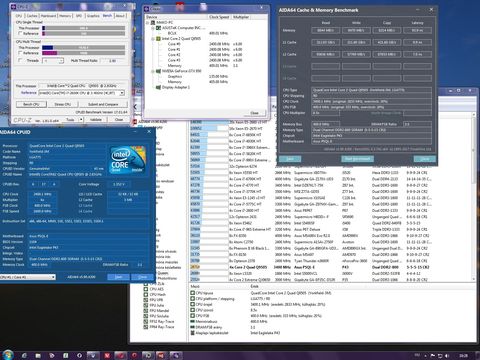
Task: Open the Memory tab in CPU-Z
Action: [x=65, y=16]
